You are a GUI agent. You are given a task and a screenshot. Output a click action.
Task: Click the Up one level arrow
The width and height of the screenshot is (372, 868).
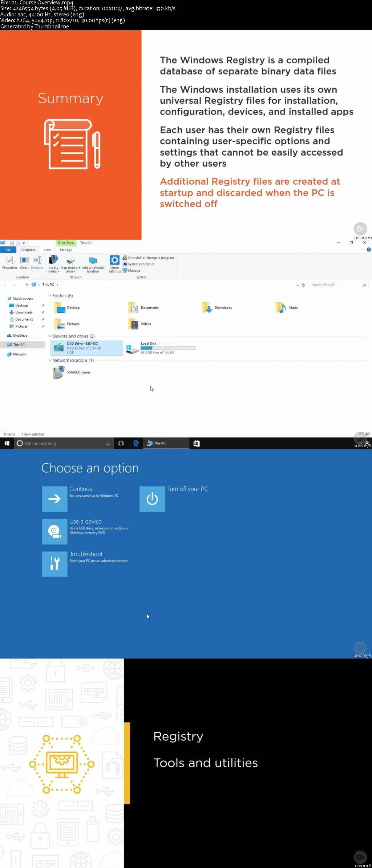click(x=27, y=285)
